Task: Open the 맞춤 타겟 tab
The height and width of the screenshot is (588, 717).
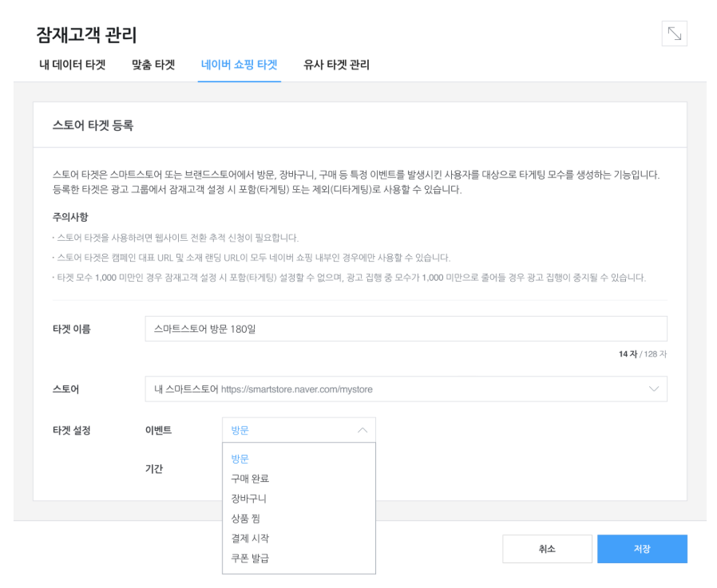Action: [153, 65]
